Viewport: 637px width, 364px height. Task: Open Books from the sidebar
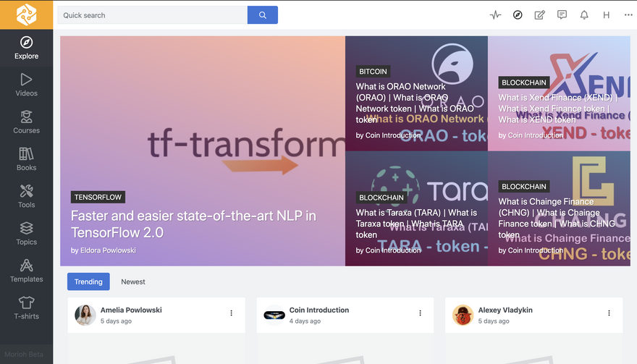(26, 158)
